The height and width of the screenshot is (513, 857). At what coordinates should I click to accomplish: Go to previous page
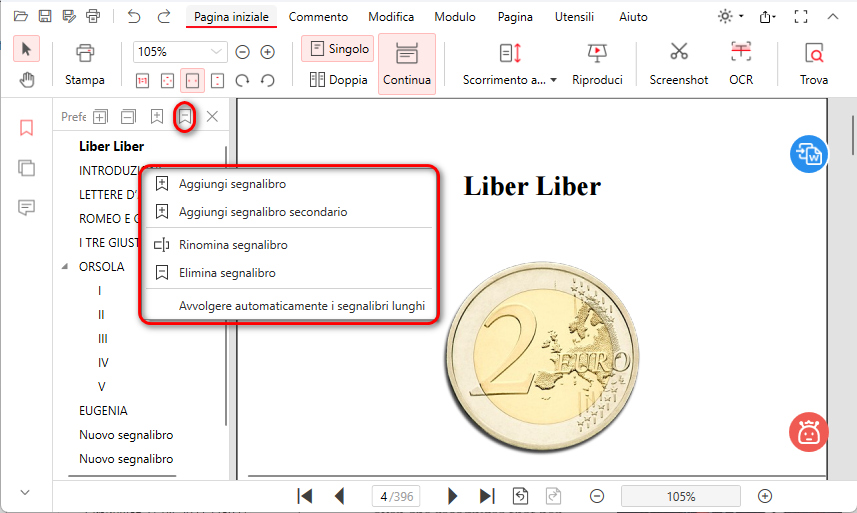pos(339,496)
